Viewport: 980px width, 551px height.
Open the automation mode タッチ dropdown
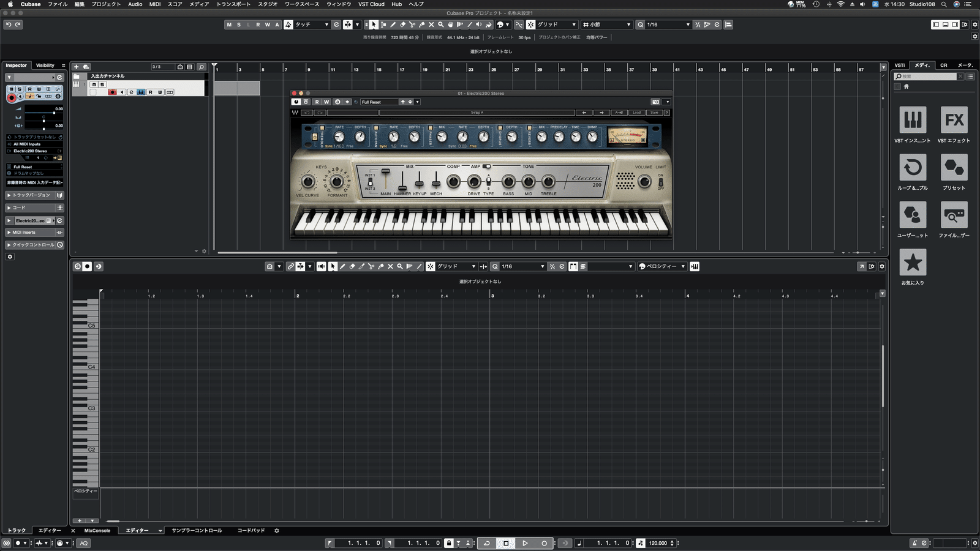tap(311, 24)
